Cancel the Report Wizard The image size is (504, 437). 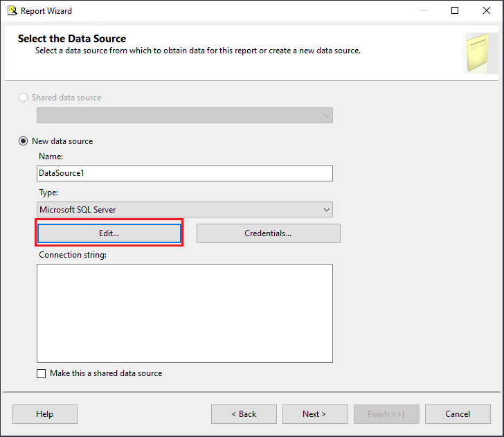pos(458,414)
